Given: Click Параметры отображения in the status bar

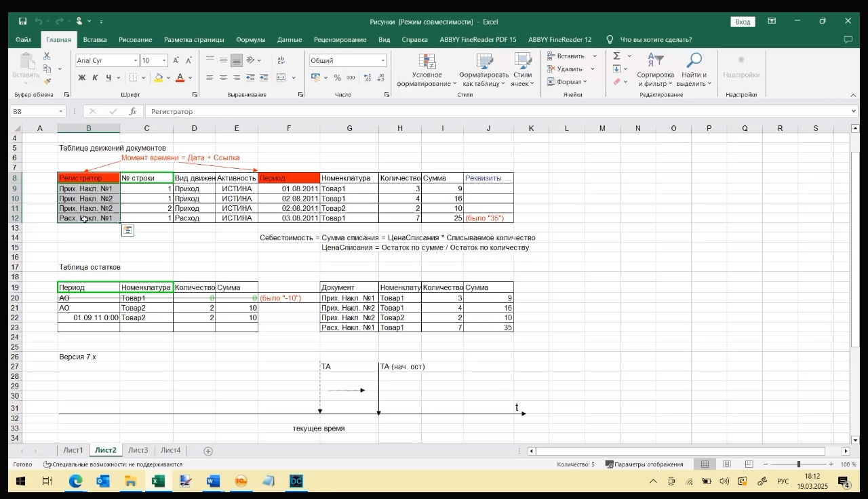Looking at the screenshot, I should 644,464.
